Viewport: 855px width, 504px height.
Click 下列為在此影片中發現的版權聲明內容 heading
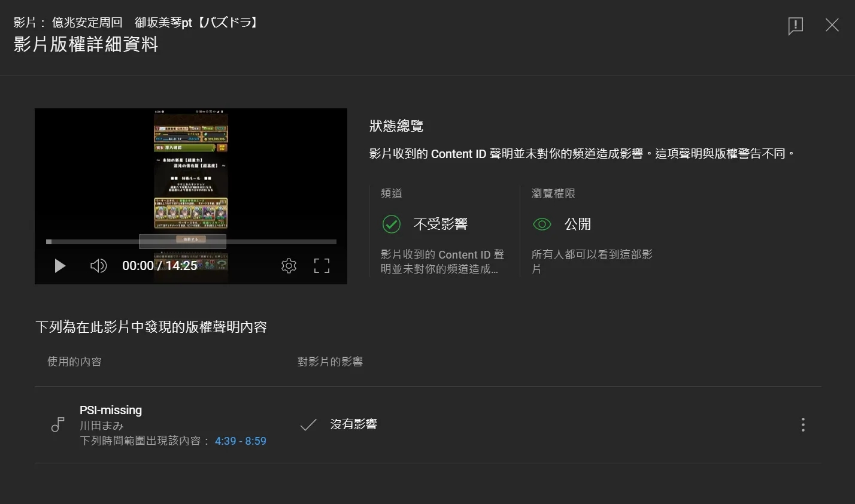tap(151, 327)
